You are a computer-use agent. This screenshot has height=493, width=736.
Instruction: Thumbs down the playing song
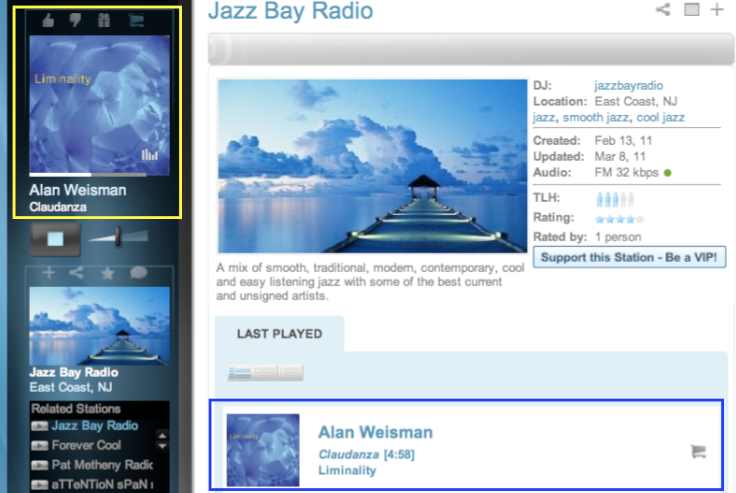[x=76, y=20]
